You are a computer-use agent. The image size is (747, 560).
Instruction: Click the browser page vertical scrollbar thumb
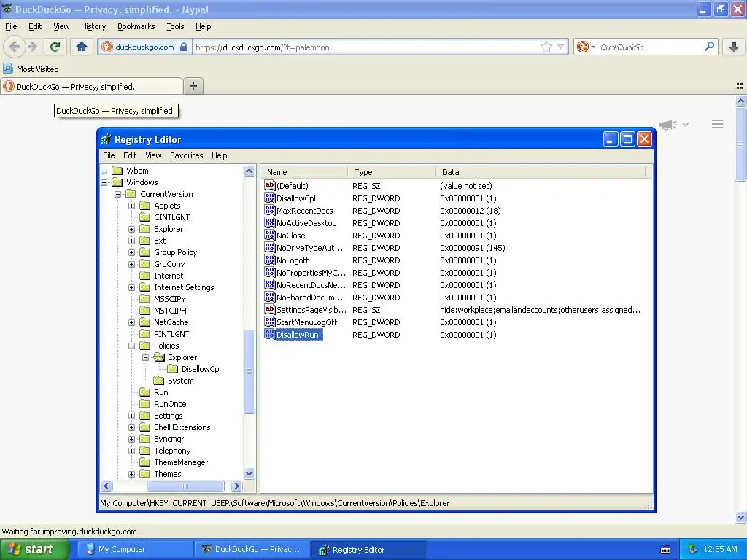coord(740,144)
